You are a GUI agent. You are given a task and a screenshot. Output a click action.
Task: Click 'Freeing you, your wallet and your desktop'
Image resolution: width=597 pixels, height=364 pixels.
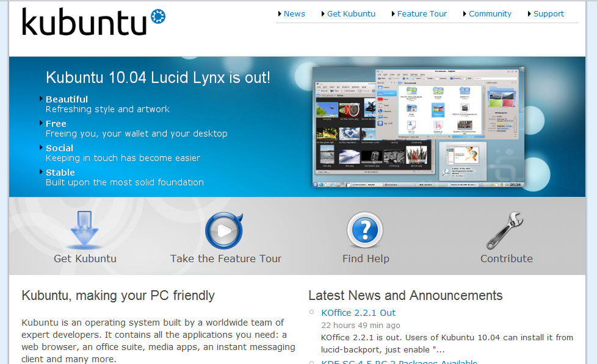click(137, 134)
